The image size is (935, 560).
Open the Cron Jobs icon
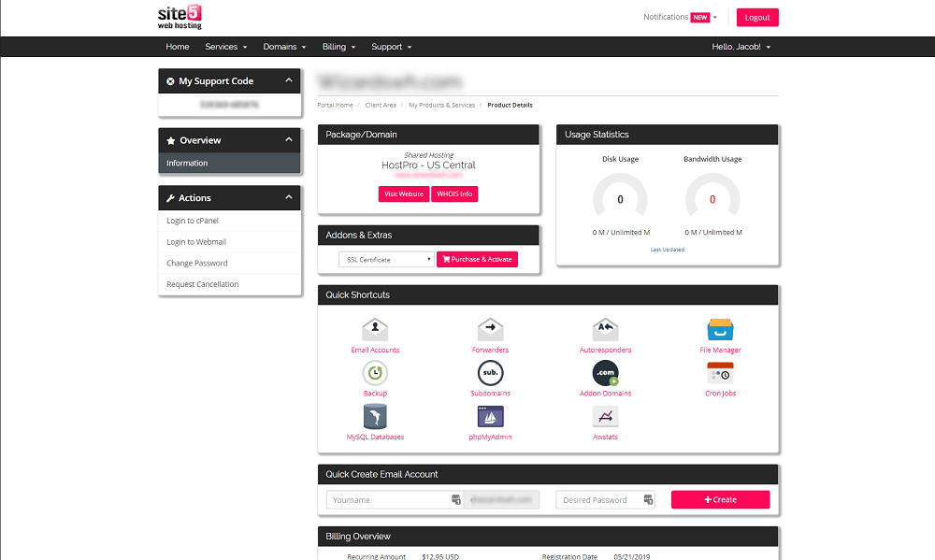[720, 373]
